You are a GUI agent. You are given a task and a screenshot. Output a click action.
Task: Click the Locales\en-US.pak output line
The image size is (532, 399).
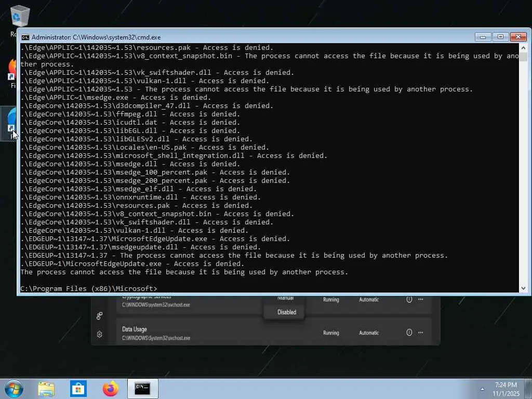144,147
